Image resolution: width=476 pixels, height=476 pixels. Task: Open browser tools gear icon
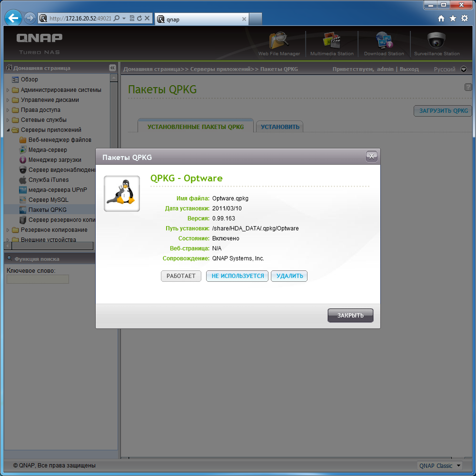(465, 18)
